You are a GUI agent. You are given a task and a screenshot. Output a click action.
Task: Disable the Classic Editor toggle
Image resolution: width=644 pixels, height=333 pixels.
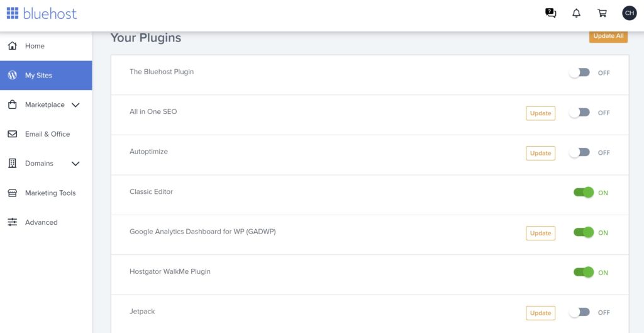583,193
